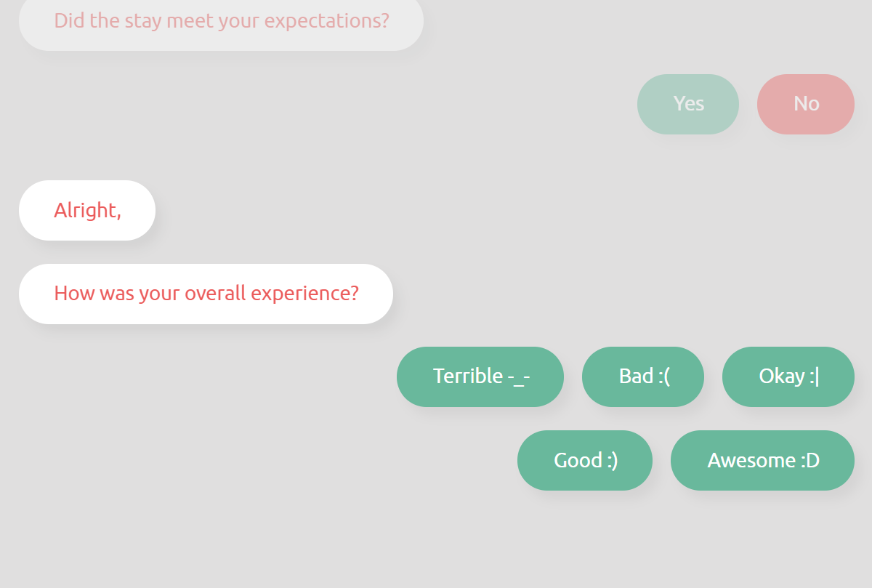Choose the "Bad :(" experience rating
This screenshot has width=872, height=588.
pyautogui.click(x=643, y=376)
